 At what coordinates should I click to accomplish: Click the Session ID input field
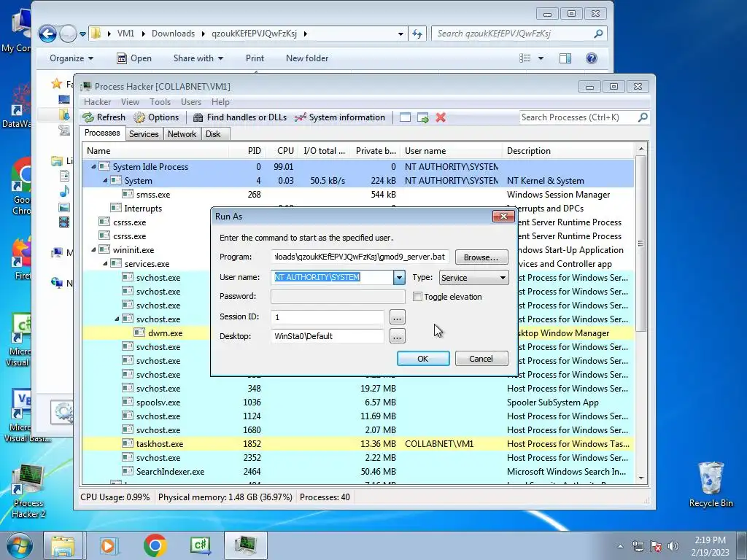pyautogui.click(x=328, y=317)
